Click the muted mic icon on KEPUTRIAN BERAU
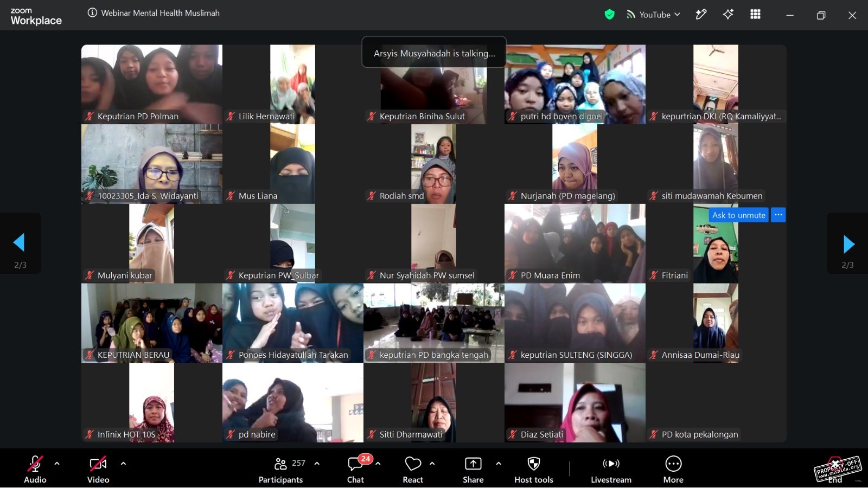Viewport: 868px width, 488px height. tap(90, 355)
